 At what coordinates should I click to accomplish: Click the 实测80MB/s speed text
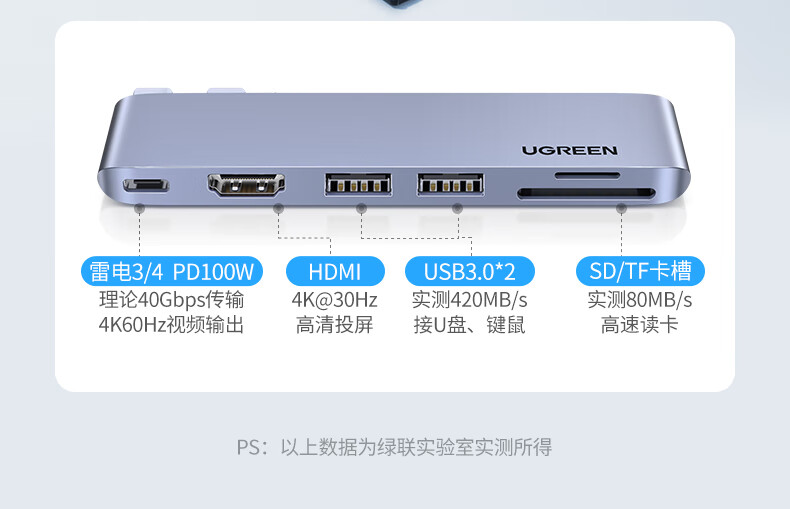(x=640, y=300)
